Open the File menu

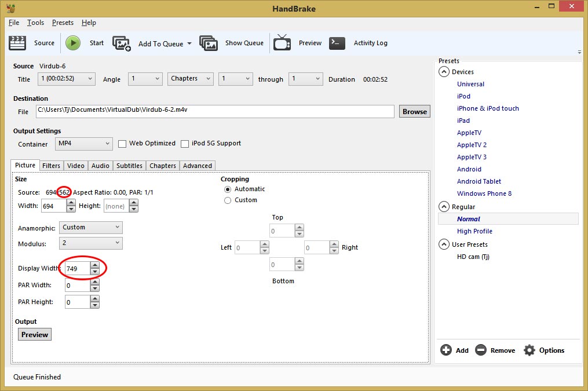14,23
